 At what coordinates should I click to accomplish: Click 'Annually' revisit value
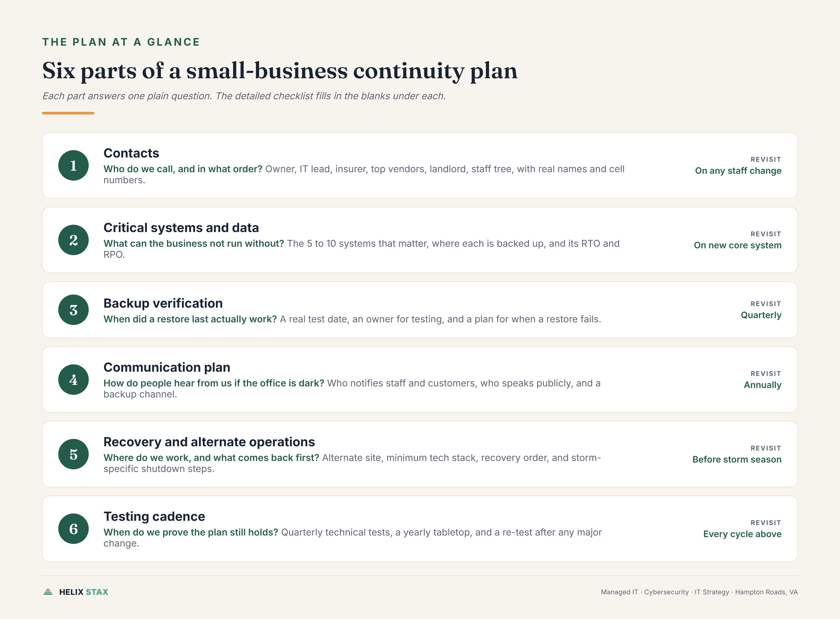[763, 385]
